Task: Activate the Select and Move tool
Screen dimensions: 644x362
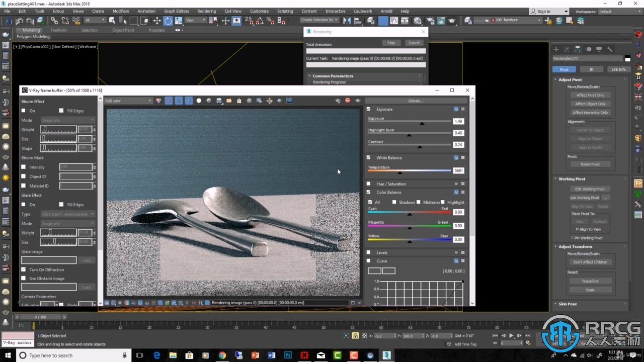Action: (x=157, y=21)
